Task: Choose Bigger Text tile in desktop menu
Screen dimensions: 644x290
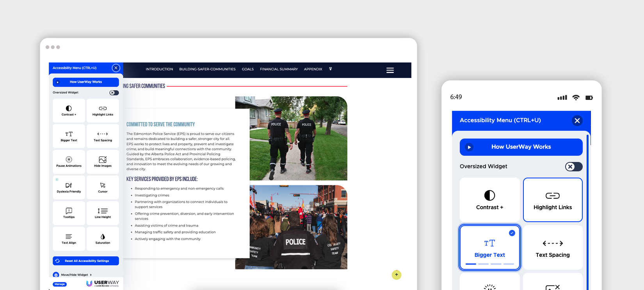Action: coord(69,136)
